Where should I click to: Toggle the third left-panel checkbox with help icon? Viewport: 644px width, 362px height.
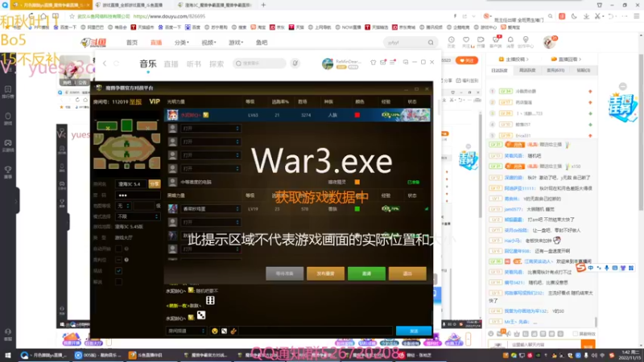click(118, 260)
